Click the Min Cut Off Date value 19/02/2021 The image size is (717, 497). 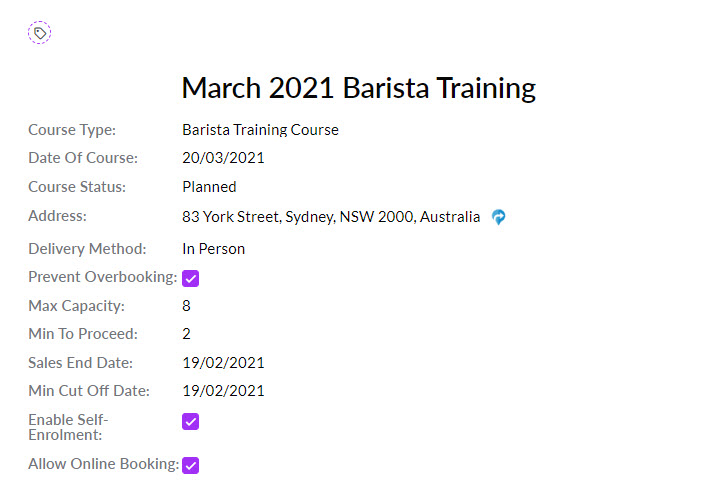[223, 391]
